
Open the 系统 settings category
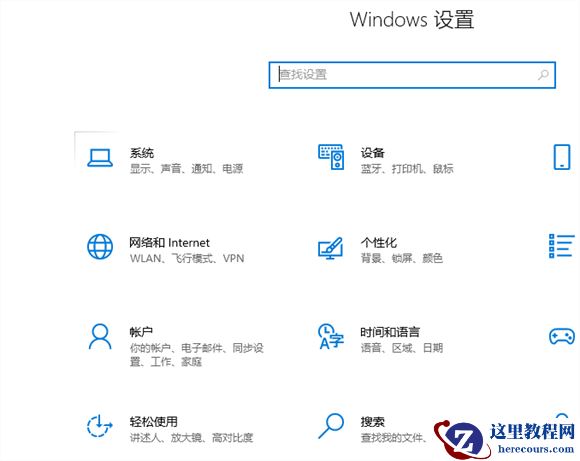click(142, 153)
